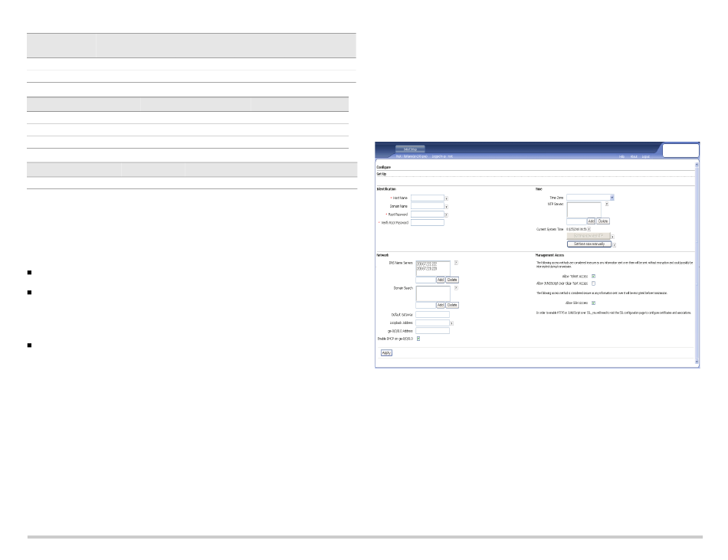Click the Default Gateway input field
Viewport: 728px width, 560px height.
pyautogui.click(x=432, y=315)
